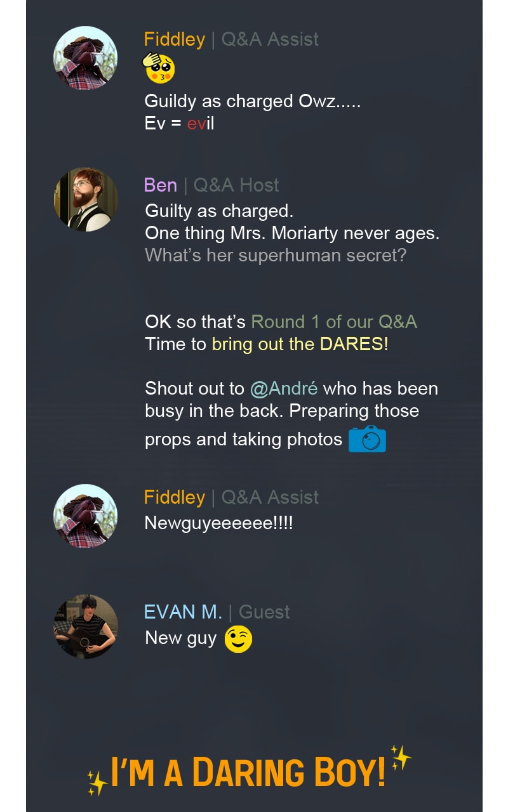The image size is (508, 812).
Task: Click the blue camera emoji icon
Action: (x=367, y=438)
